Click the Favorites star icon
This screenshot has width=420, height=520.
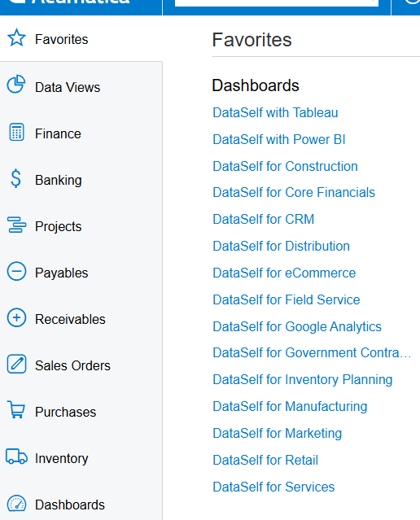click(x=16, y=37)
